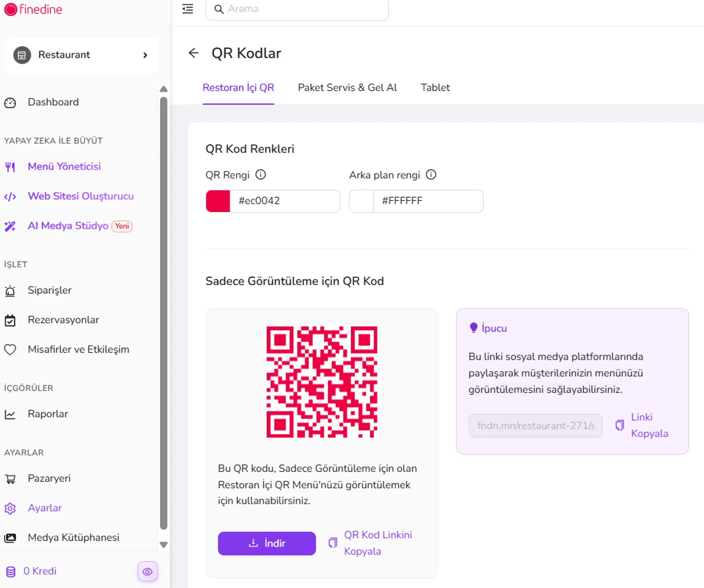
Task: Click sidebar scrollbar up arrow
Action: (164, 89)
